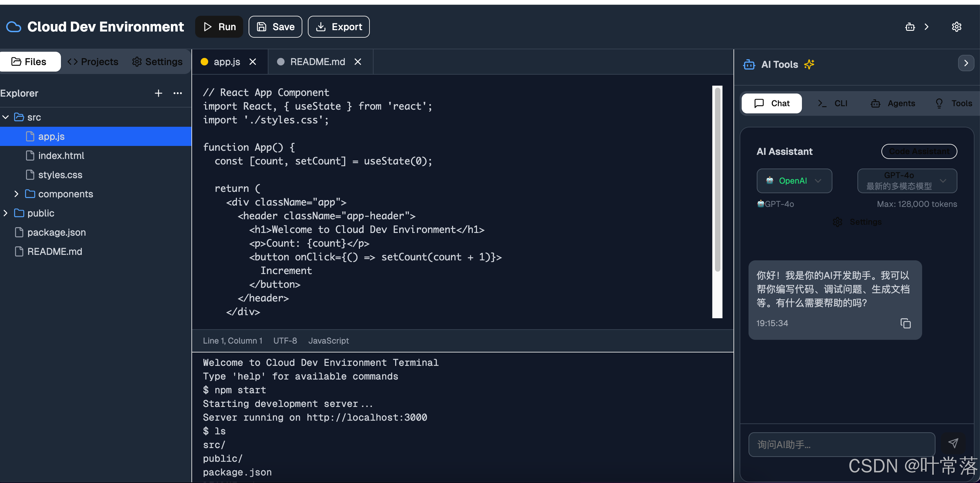Open README.md in the Explorer
Screen dimensions: 980x483
[96, 251]
